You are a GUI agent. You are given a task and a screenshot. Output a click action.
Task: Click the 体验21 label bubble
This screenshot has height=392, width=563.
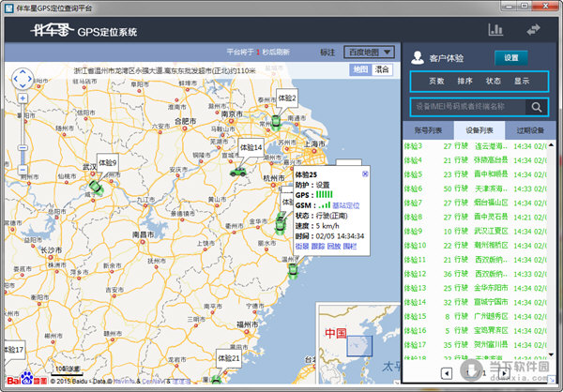[x=229, y=358]
